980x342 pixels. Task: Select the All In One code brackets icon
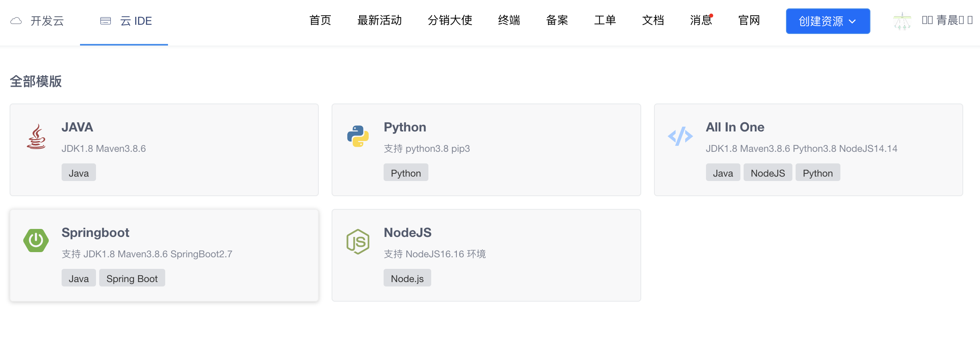(x=680, y=136)
